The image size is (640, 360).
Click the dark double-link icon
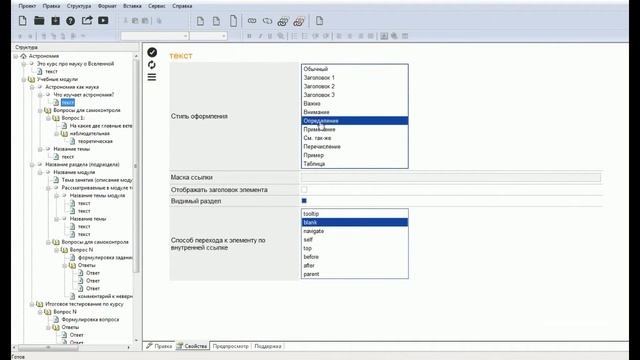(283, 21)
